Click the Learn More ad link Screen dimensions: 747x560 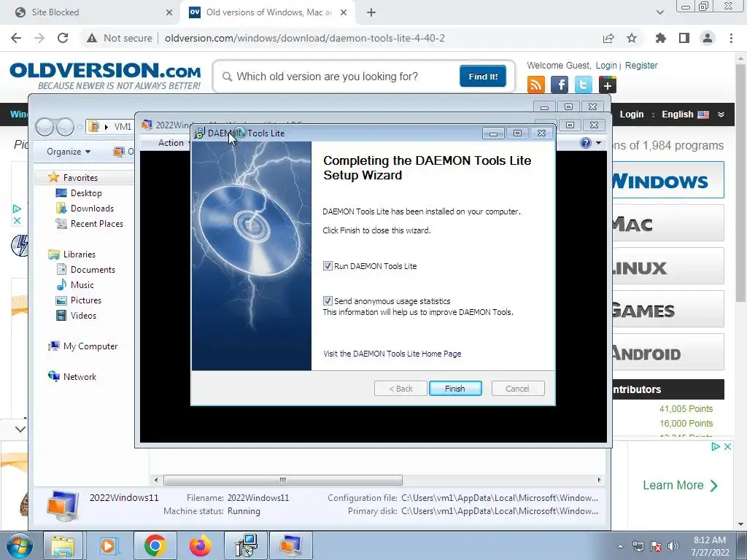point(680,485)
